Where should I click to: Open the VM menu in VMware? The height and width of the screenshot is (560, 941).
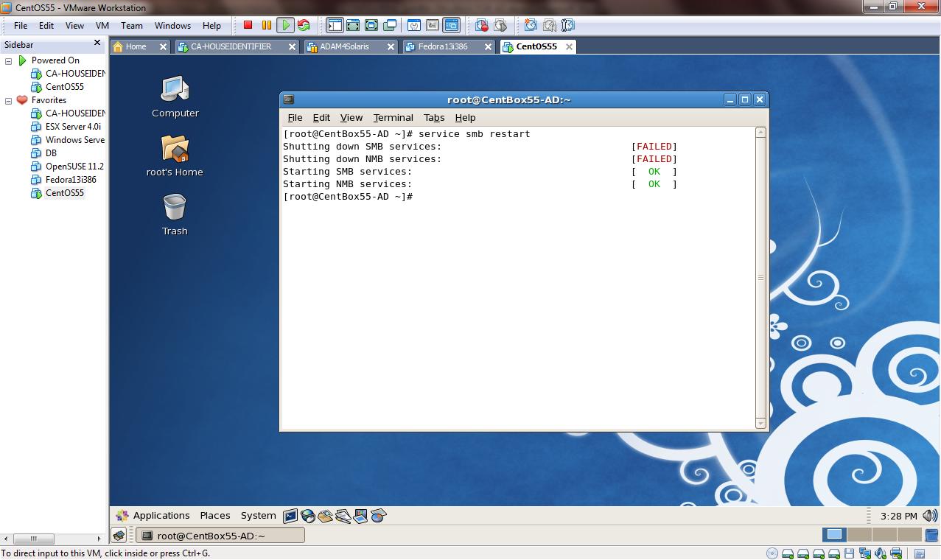[x=102, y=25]
